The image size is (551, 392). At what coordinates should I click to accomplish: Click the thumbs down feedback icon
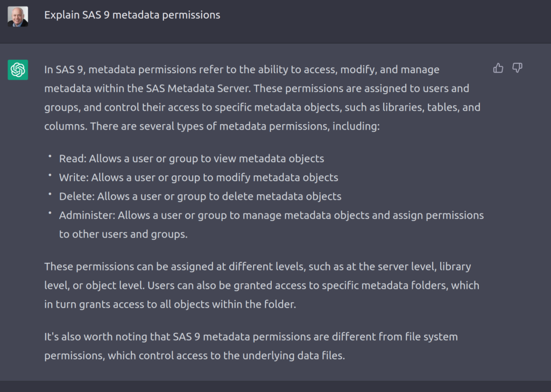click(517, 68)
